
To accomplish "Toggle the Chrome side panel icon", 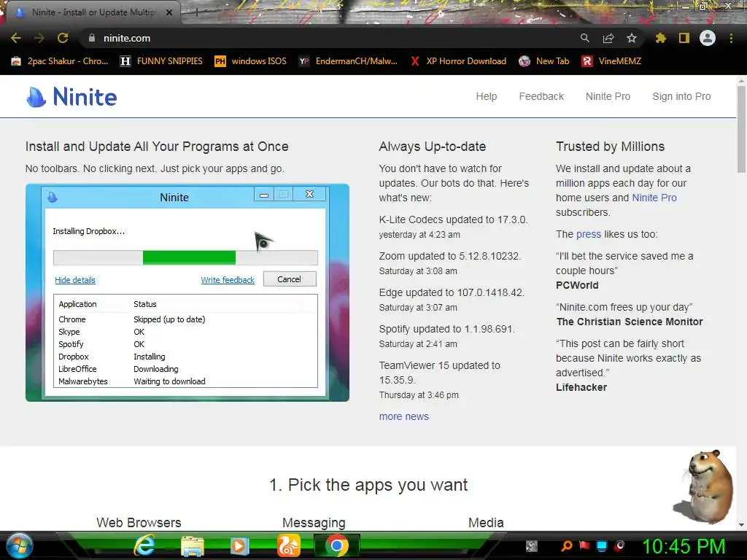I will [x=684, y=38].
